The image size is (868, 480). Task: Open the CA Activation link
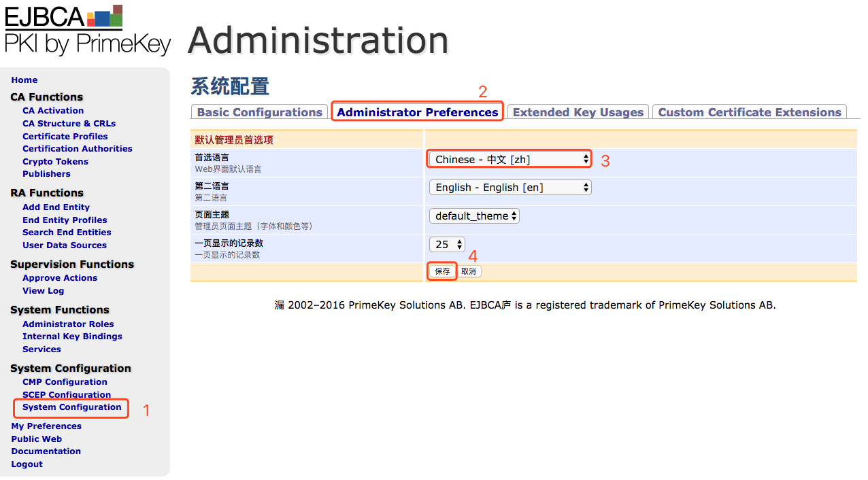tap(53, 111)
